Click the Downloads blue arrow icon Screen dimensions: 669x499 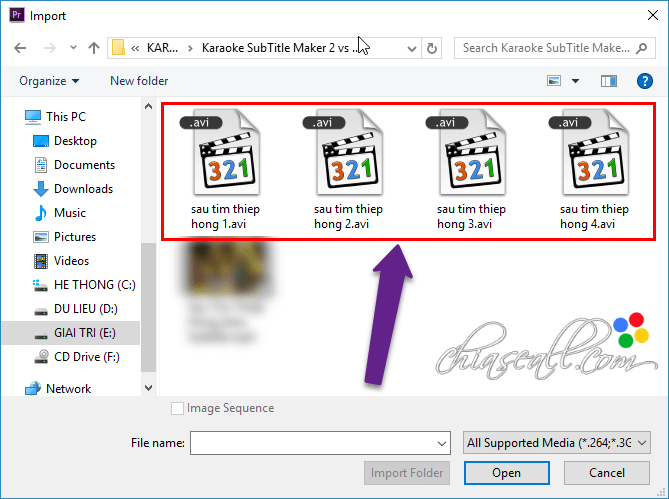pos(41,189)
